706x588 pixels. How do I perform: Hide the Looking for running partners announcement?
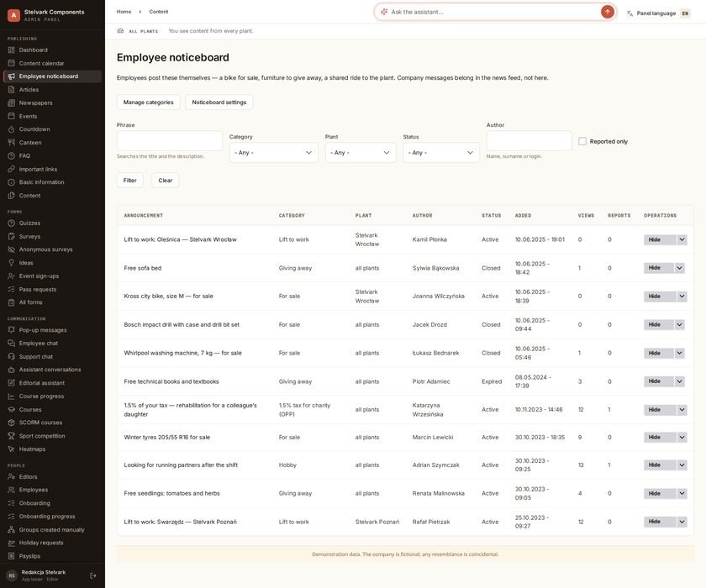pyautogui.click(x=660, y=465)
